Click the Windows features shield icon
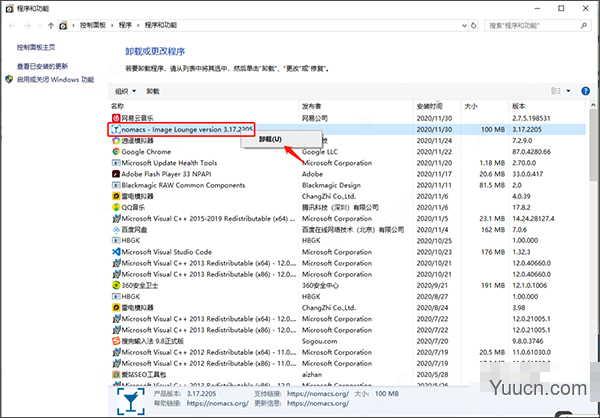The image size is (600, 418). 9,80
